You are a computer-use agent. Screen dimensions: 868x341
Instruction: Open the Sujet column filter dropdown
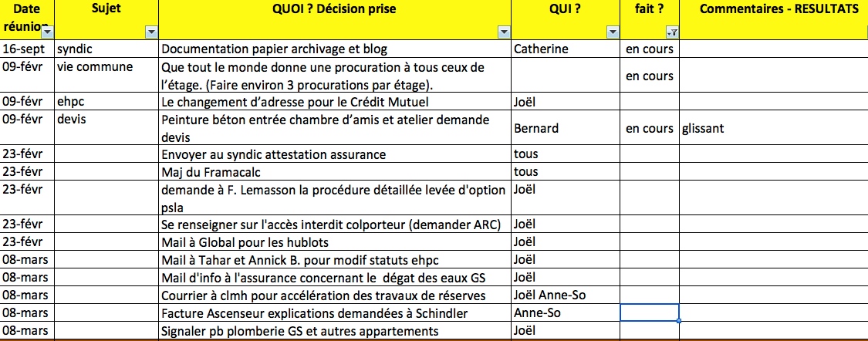151,32
